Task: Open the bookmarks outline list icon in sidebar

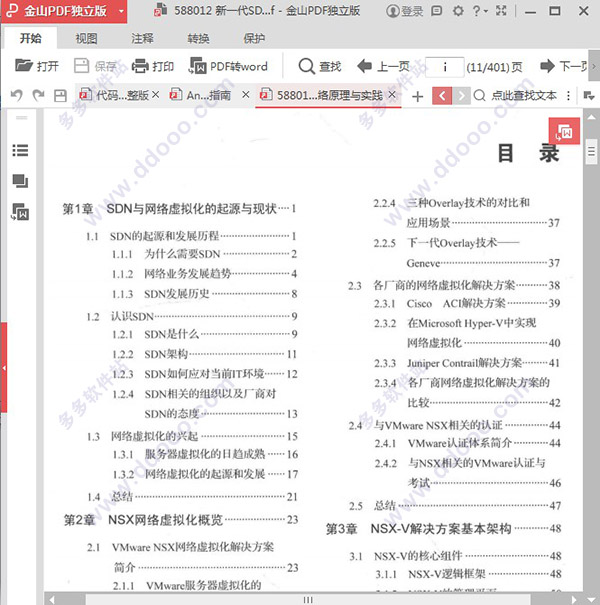Action: 20,150
